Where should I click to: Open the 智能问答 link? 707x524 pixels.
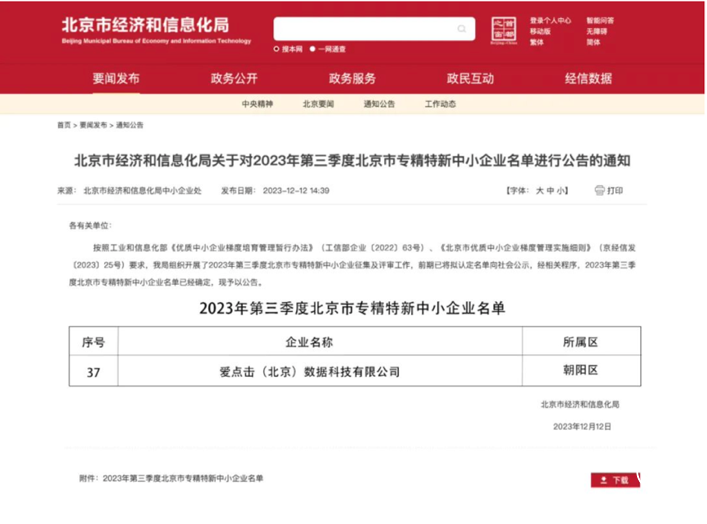600,21
